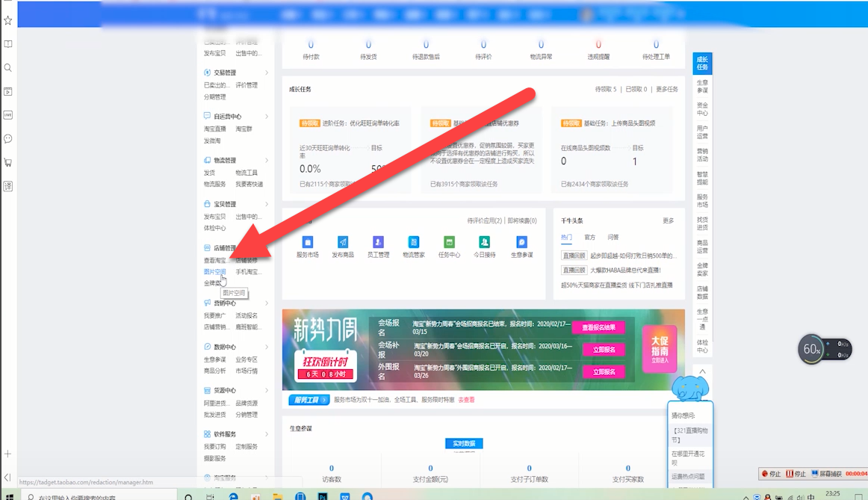The height and width of the screenshot is (500, 868).
Task: Click the Windows Start button
Action: coord(9,496)
